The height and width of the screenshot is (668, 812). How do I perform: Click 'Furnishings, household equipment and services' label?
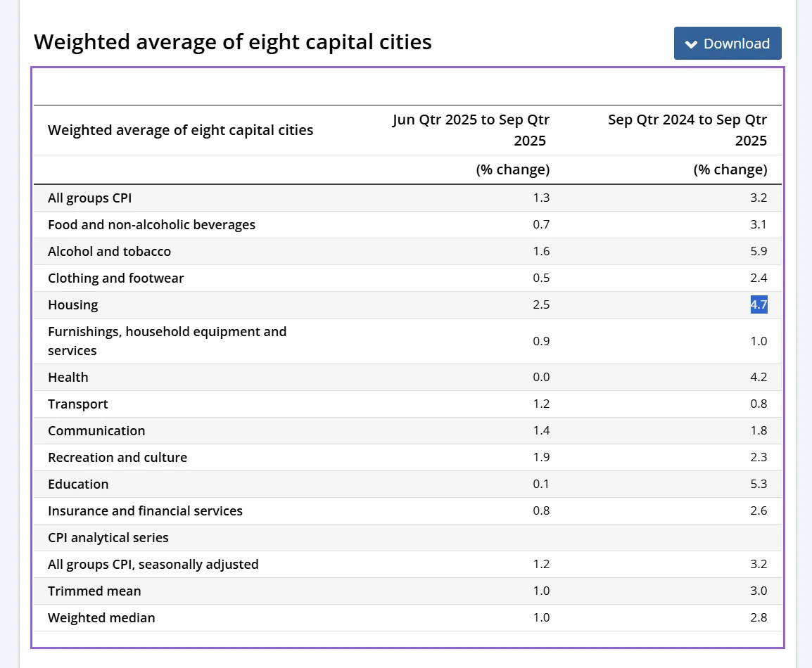[167, 341]
